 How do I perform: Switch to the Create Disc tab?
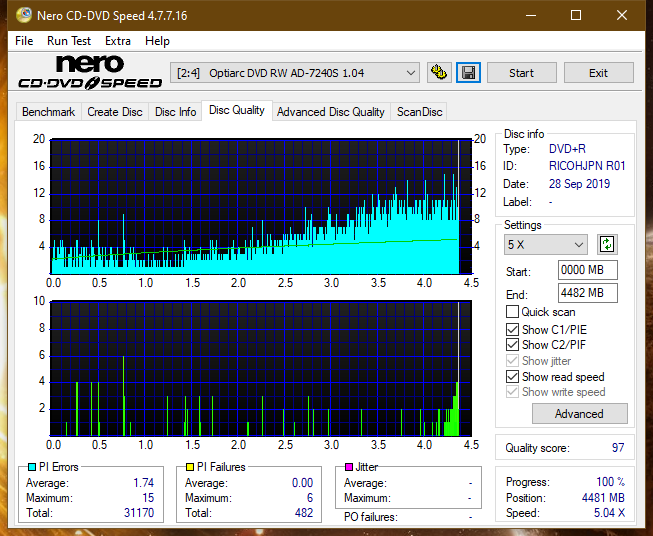pos(115,112)
